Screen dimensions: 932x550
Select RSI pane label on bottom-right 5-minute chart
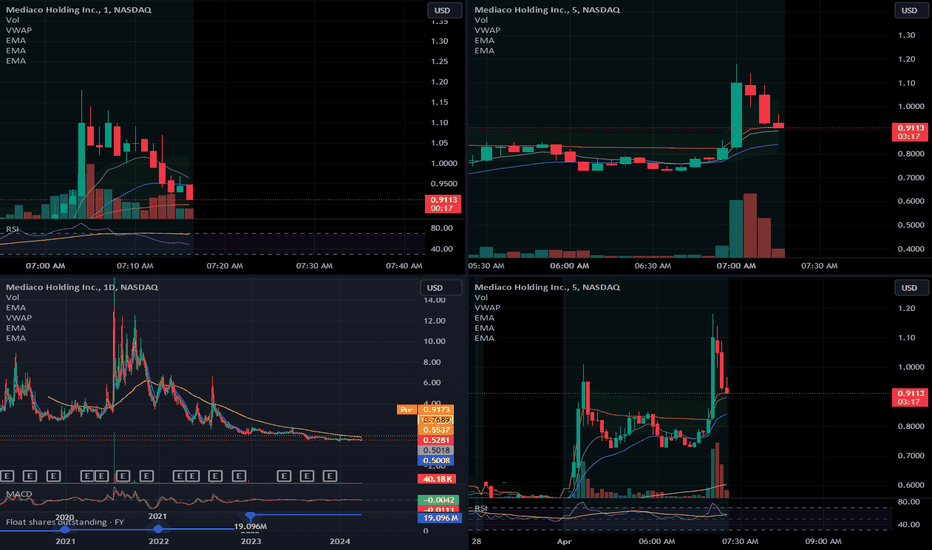[481, 508]
